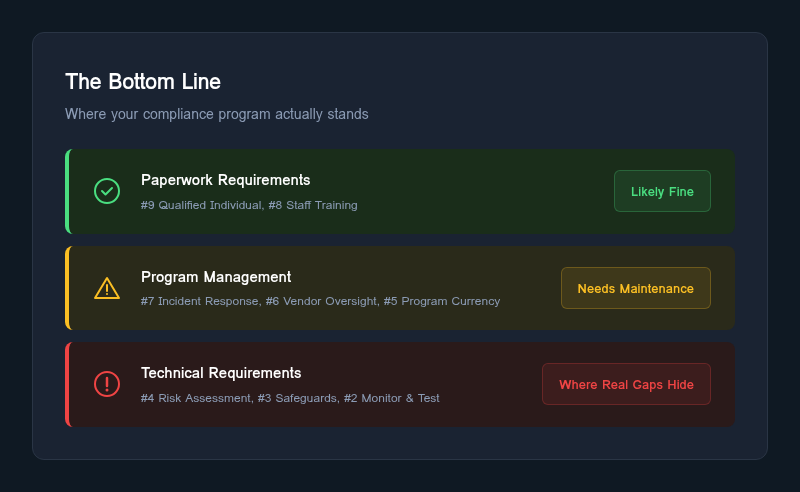This screenshot has width=800, height=492.
Task: Click the red left border of Technical card
Action: [x=67, y=384]
